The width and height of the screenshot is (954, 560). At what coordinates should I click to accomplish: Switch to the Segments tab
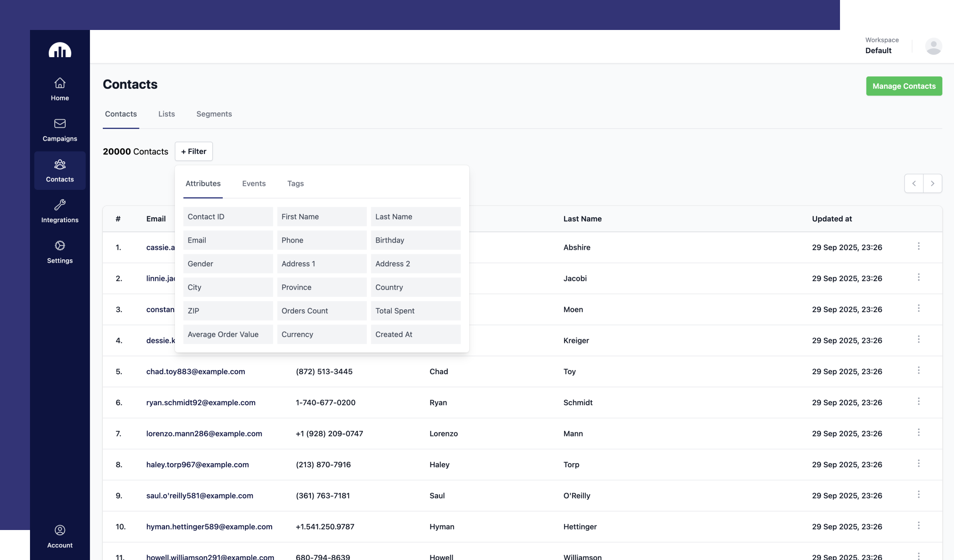pos(214,114)
